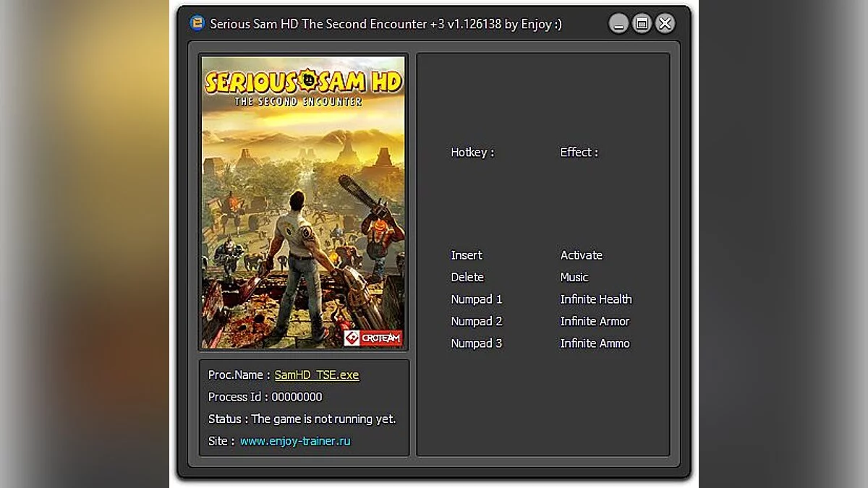
Task: Select the Numpad 1 hotkey text
Action: (x=477, y=299)
